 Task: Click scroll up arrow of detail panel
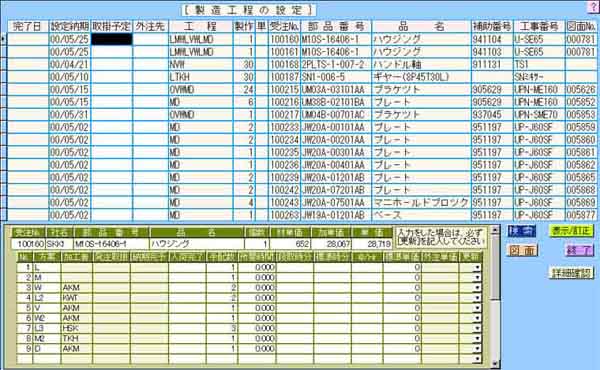tap(495, 230)
